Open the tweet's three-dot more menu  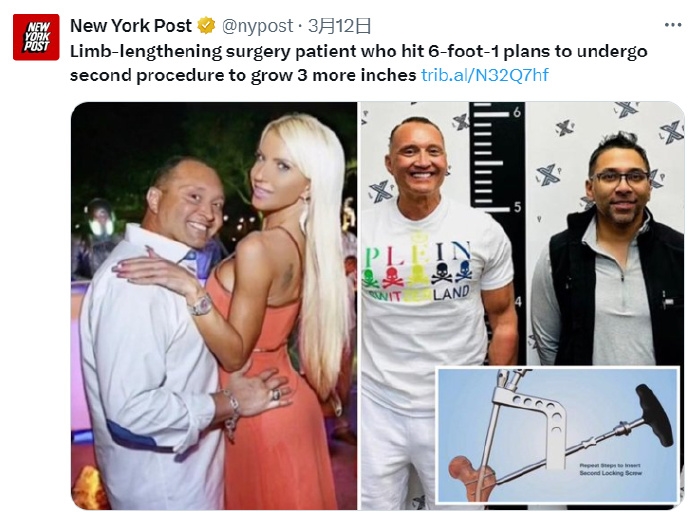pos(673,26)
